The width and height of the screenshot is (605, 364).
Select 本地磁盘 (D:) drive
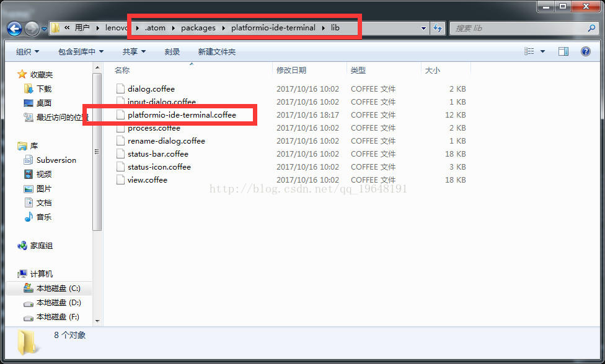pyautogui.click(x=52, y=303)
